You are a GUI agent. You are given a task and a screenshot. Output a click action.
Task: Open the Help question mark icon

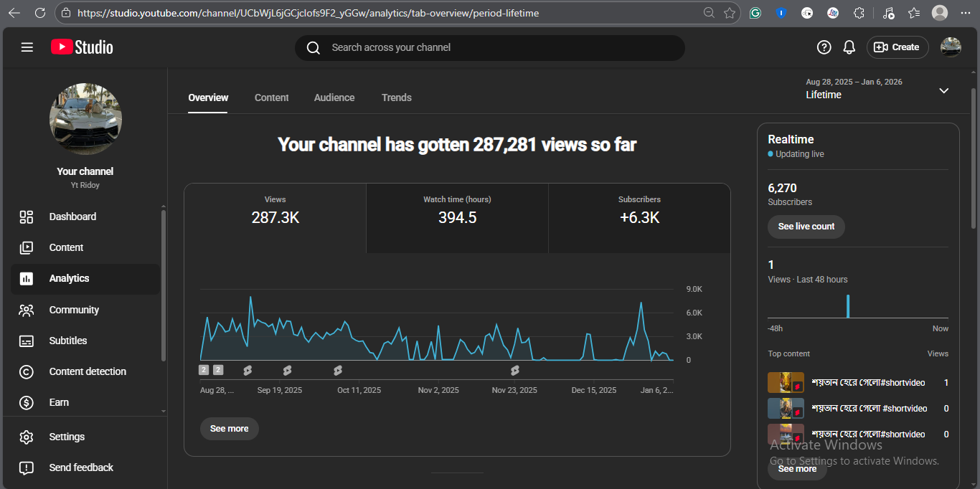824,47
